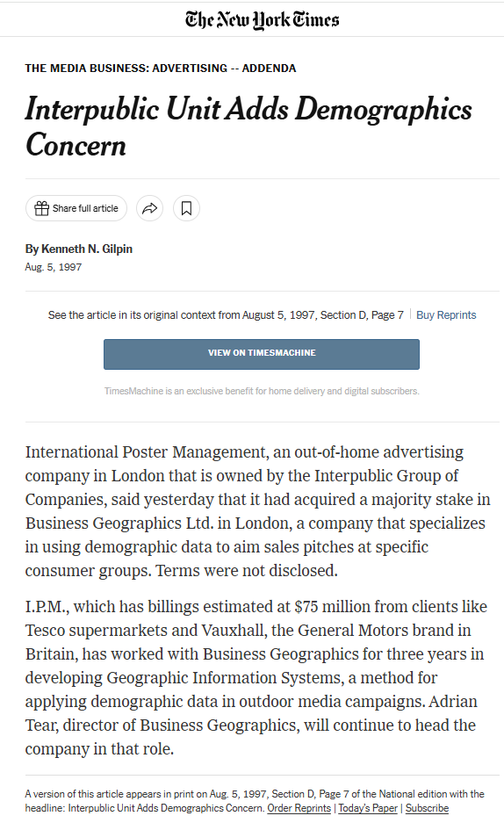Open share options via the arrow icon
504x823 pixels.
click(x=150, y=208)
